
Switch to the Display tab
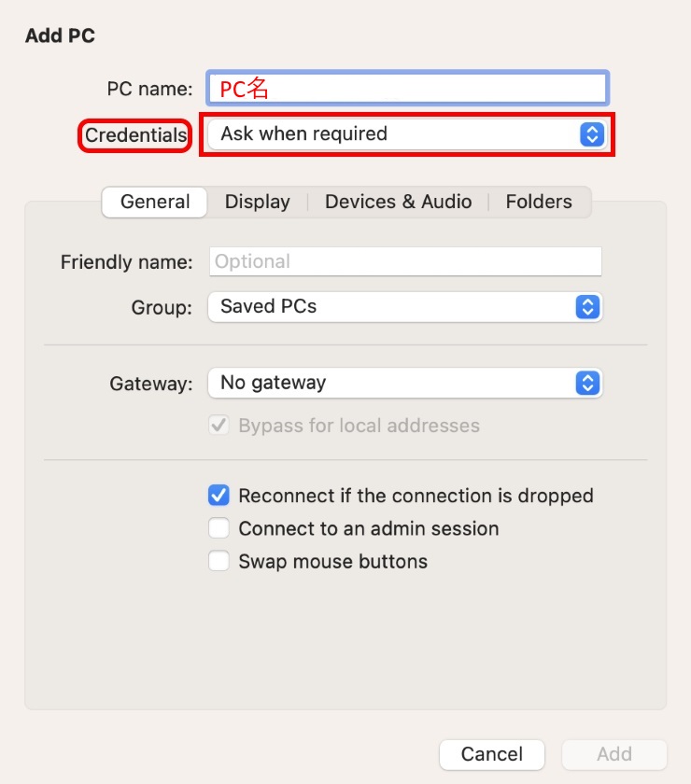pos(258,202)
